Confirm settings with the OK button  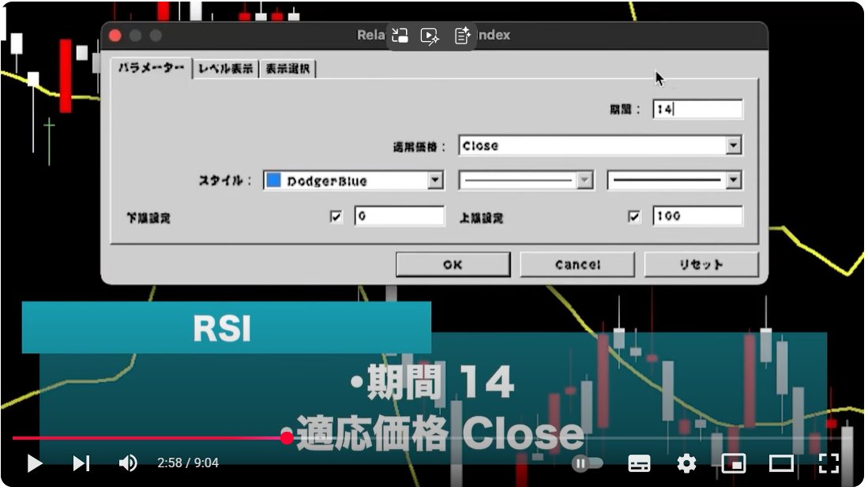coord(452,264)
